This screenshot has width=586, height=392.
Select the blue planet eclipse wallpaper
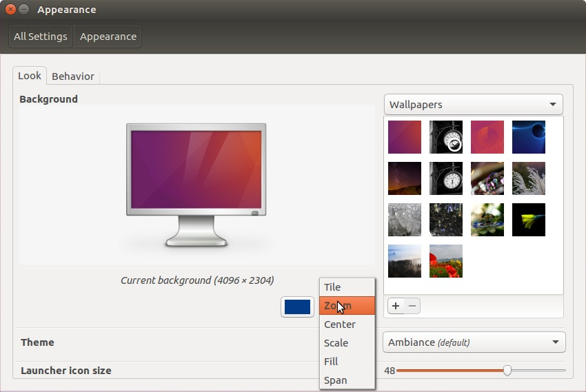(x=528, y=137)
